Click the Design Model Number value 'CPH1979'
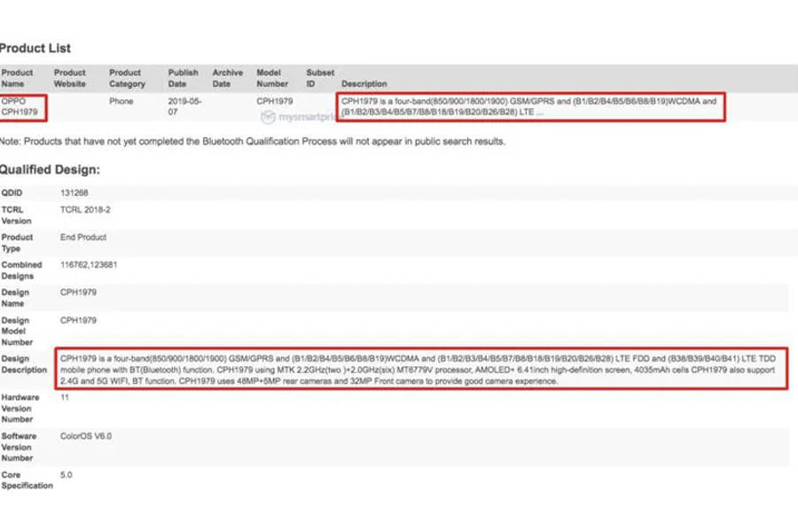The image size is (798, 532). tap(78, 320)
